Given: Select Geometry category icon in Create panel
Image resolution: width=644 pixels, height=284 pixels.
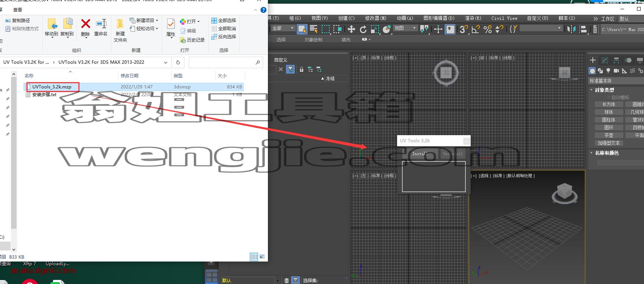Looking at the screenshot, I should tap(592, 71).
